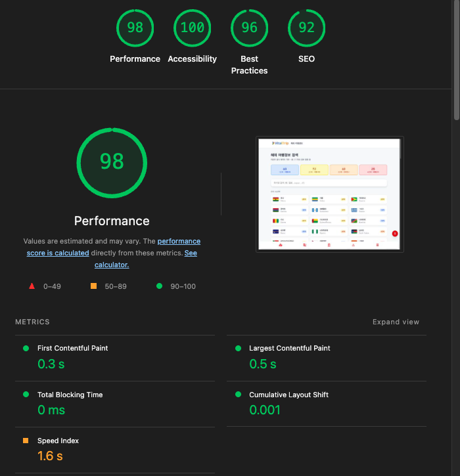The height and width of the screenshot is (476, 460).
Task: Click the large Performance 98 gauge
Action: tap(112, 163)
